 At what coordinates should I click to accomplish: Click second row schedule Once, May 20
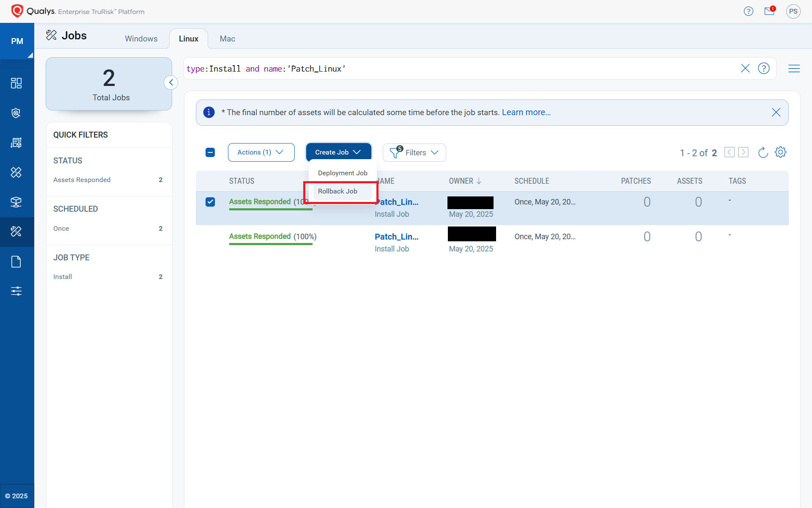[545, 237]
